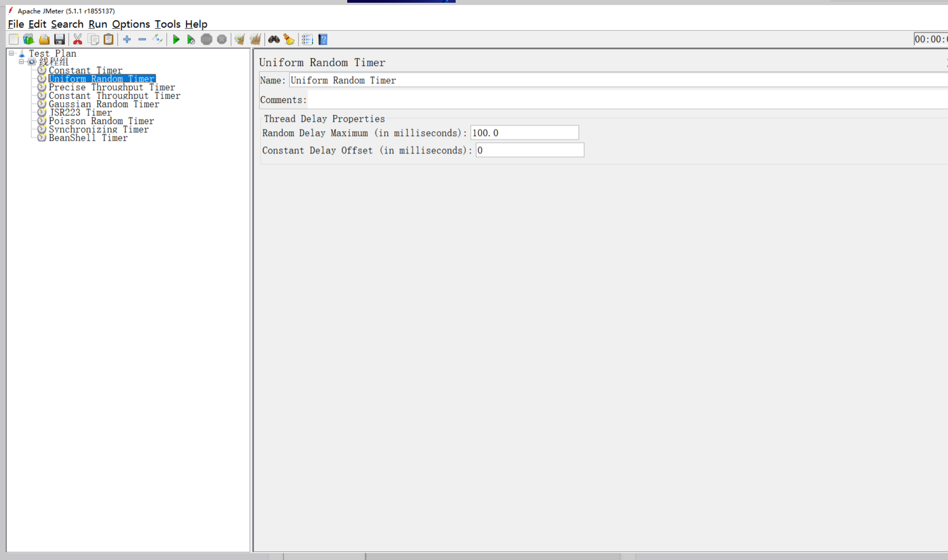The width and height of the screenshot is (948, 560).
Task: Open the Run menu
Action: click(97, 24)
